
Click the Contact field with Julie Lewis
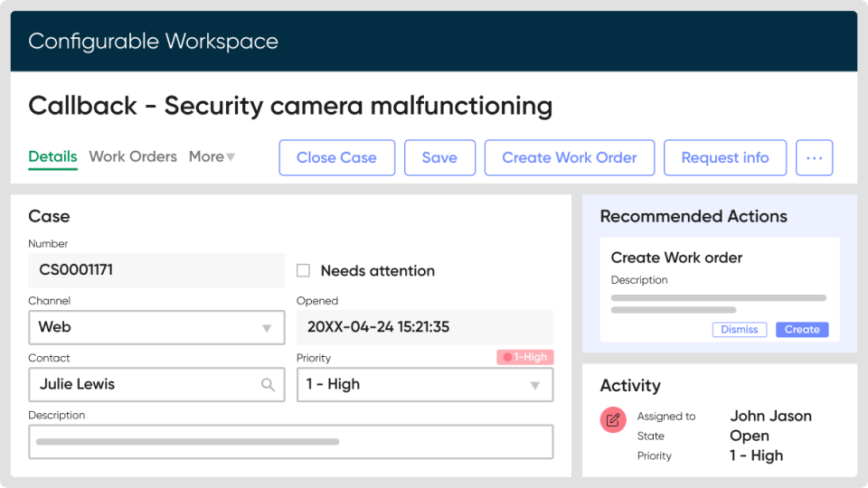(145, 385)
